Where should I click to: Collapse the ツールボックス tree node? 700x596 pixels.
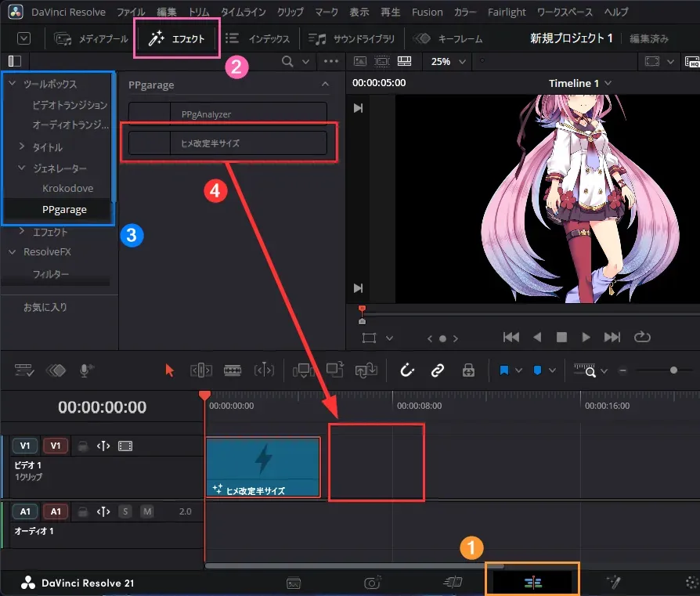[13, 83]
